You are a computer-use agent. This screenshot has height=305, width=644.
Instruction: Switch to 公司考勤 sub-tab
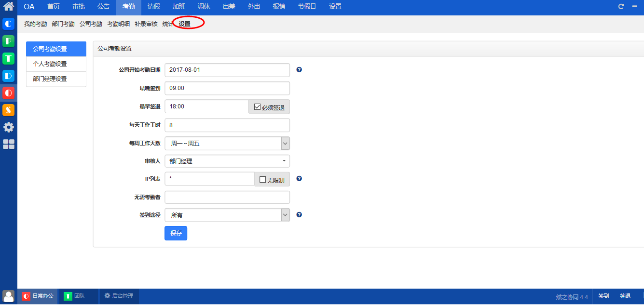pos(91,24)
